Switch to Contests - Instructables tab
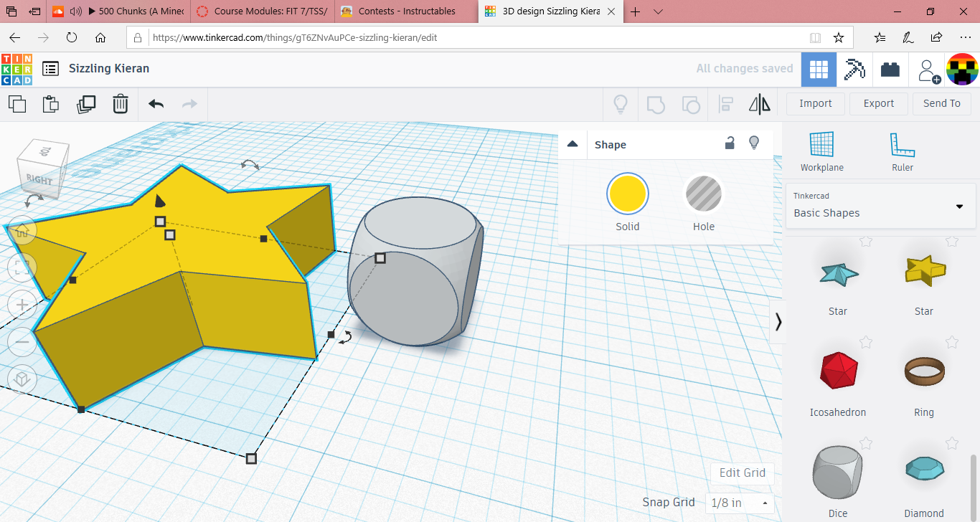Image resolution: width=980 pixels, height=522 pixels. (406, 11)
